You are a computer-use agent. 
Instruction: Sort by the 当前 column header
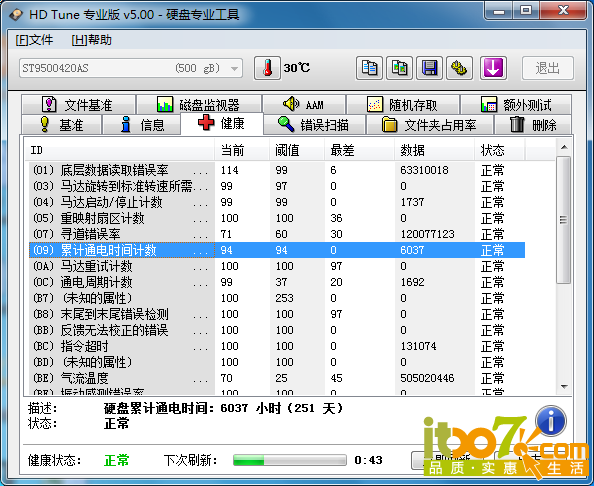click(242, 150)
